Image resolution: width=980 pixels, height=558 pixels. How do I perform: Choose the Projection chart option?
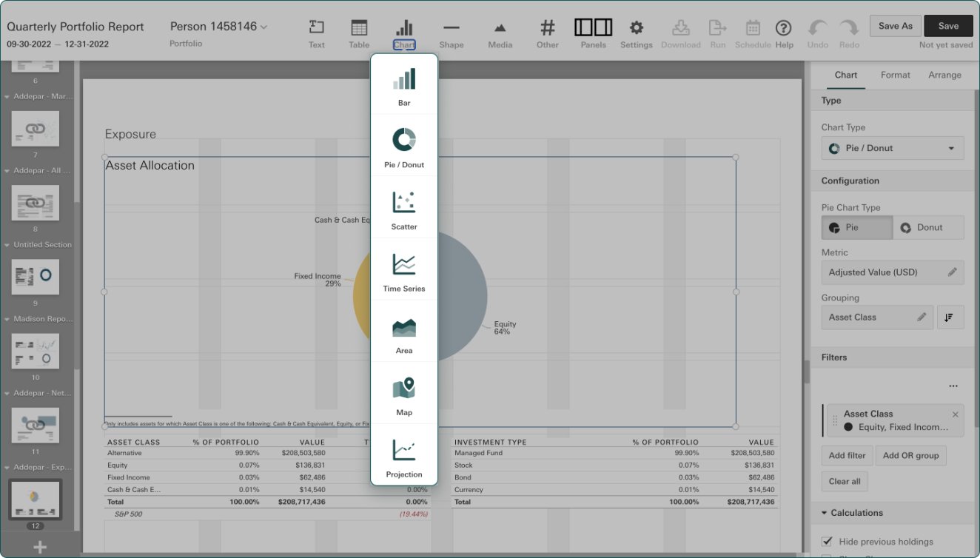point(404,457)
